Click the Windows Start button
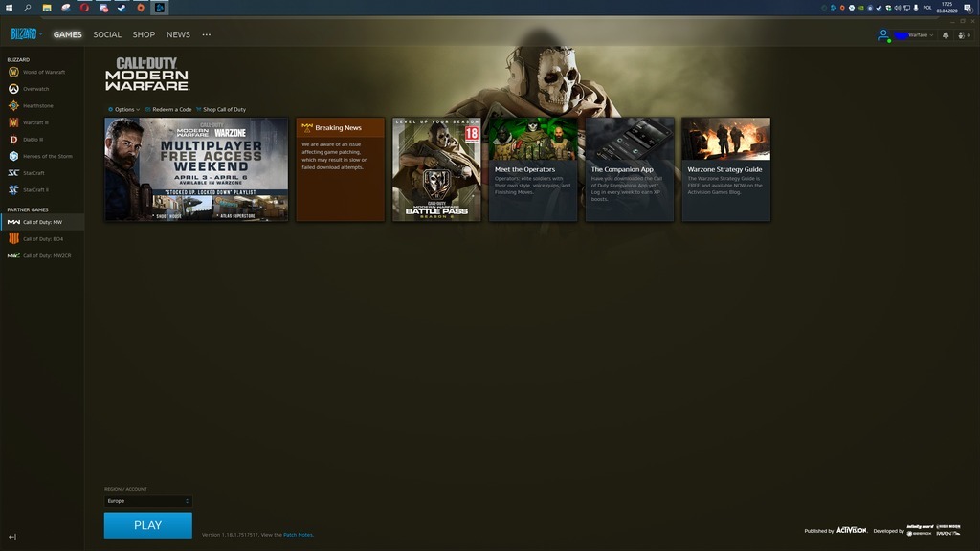The image size is (980, 551). [x=9, y=8]
